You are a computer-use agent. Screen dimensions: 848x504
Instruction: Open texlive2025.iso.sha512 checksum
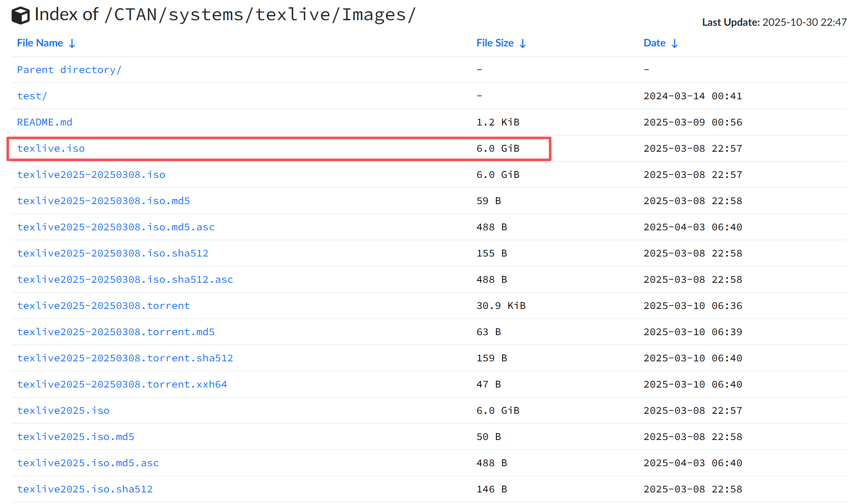click(x=85, y=489)
